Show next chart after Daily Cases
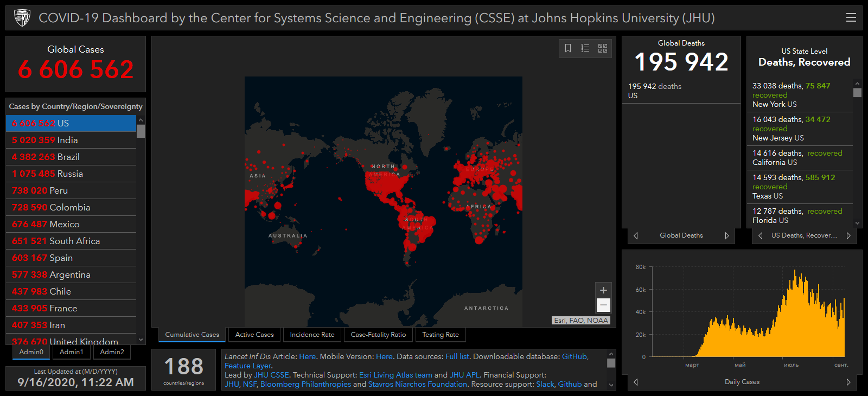The image size is (868, 396). (x=848, y=382)
